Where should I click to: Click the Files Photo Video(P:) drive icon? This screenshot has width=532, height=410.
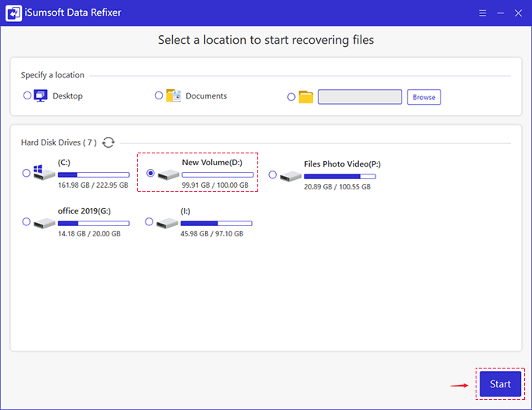(290, 175)
